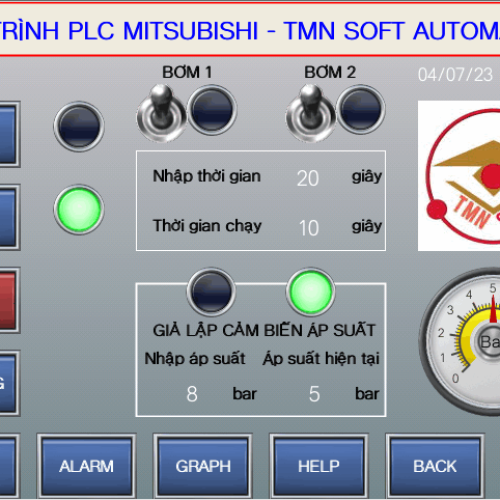
Task: Click the dark lamp left of Nhập thời gian
Action: 79,127
